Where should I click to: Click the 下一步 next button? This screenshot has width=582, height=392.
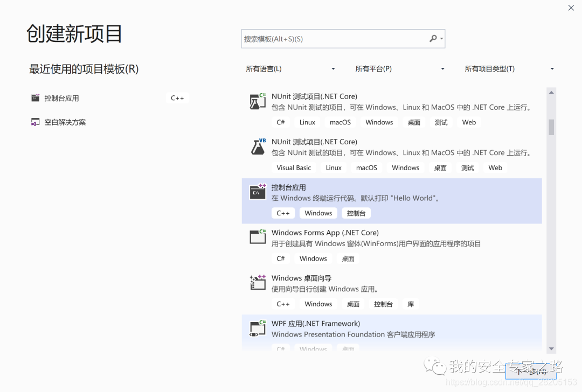pos(531,371)
